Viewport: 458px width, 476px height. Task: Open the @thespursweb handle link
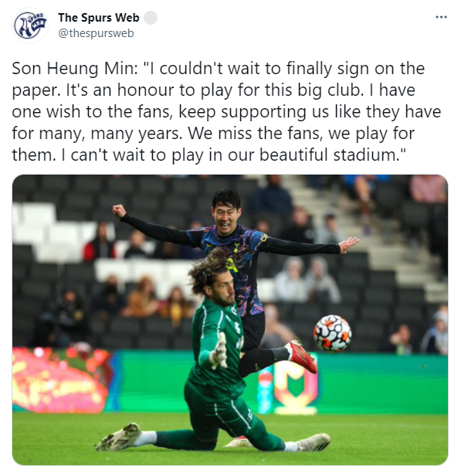pos(96,33)
